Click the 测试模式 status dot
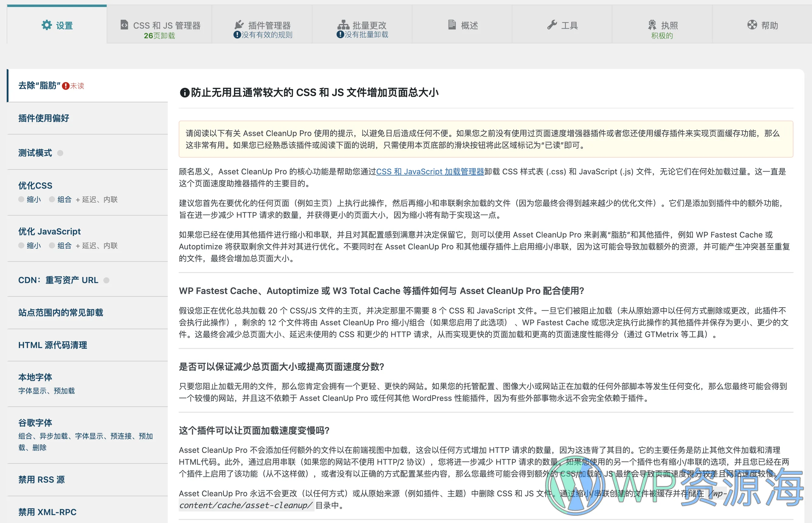Viewport: 812px width, 523px height. (60, 153)
